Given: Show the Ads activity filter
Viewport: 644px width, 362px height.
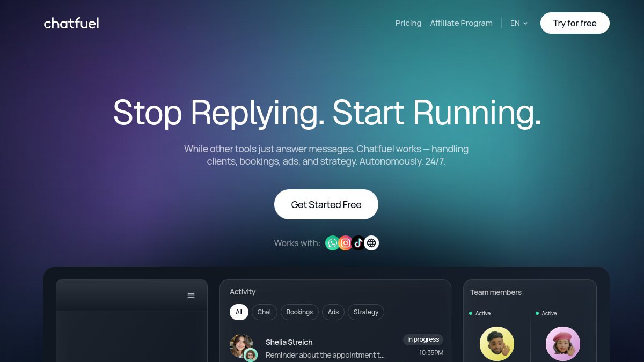Looking at the screenshot, I should click(x=333, y=312).
